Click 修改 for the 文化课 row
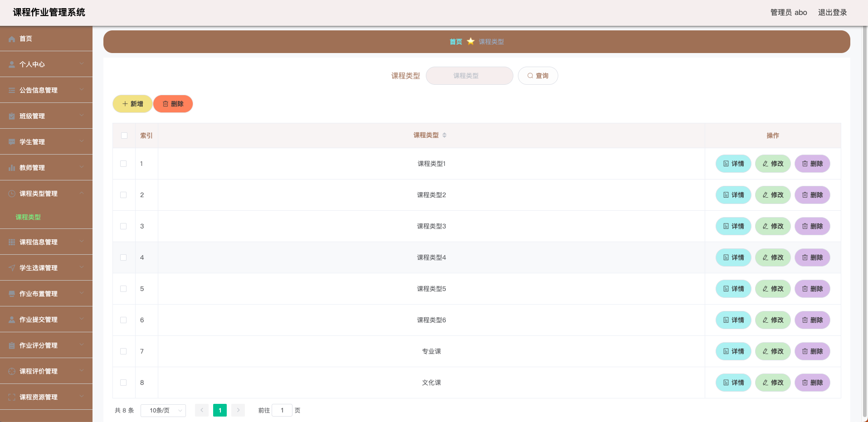This screenshot has width=868, height=422. (x=773, y=383)
